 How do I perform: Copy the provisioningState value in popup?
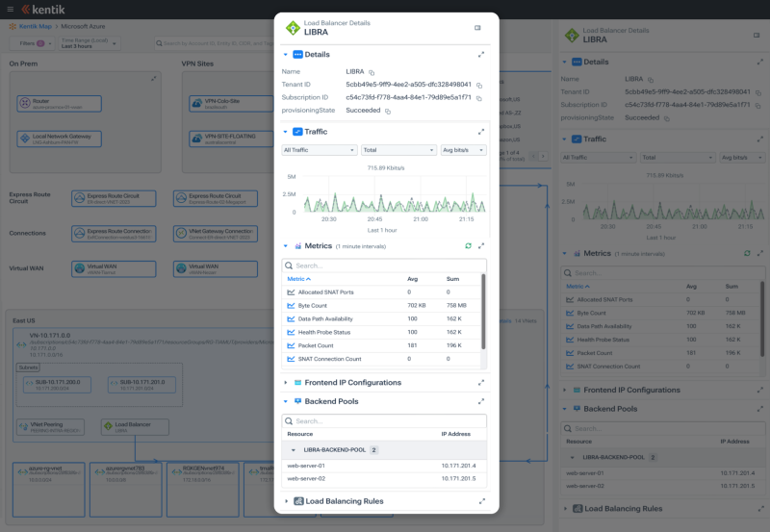tap(388, 112)
